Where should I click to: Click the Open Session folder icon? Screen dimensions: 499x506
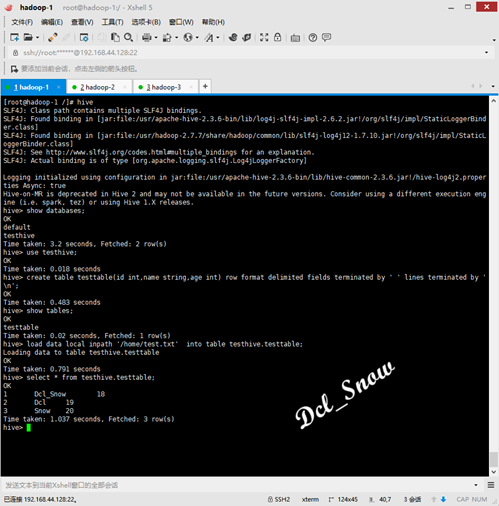(28, 37)
